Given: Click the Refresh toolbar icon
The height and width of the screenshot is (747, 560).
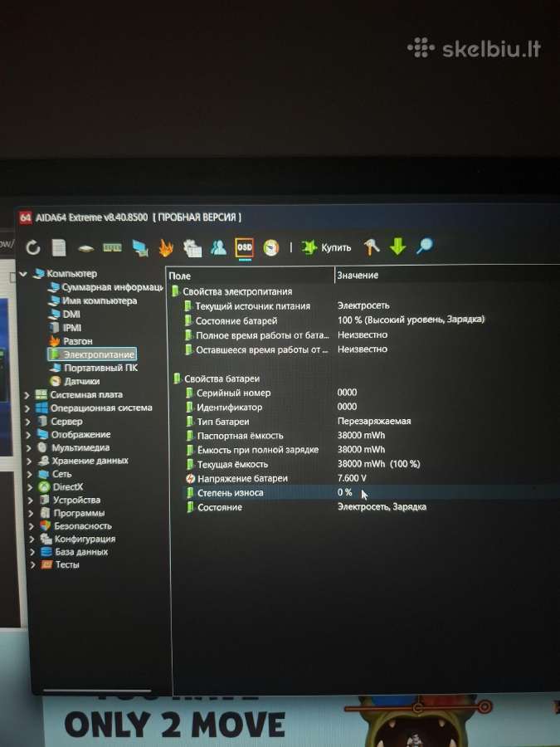Looking at the screenshot, I should [x=32, y=247].
